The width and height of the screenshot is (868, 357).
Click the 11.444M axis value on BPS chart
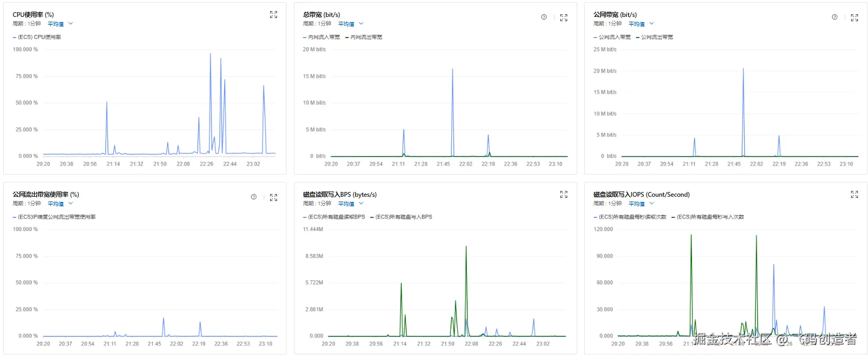(313, 230)
